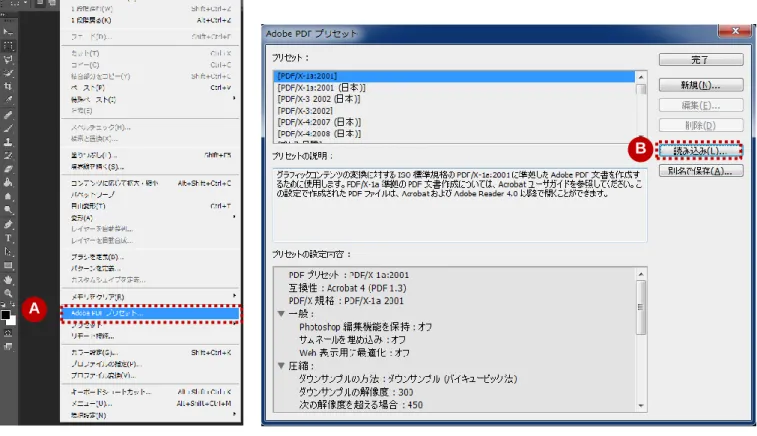Select the Hand tool

coord(8,280)
